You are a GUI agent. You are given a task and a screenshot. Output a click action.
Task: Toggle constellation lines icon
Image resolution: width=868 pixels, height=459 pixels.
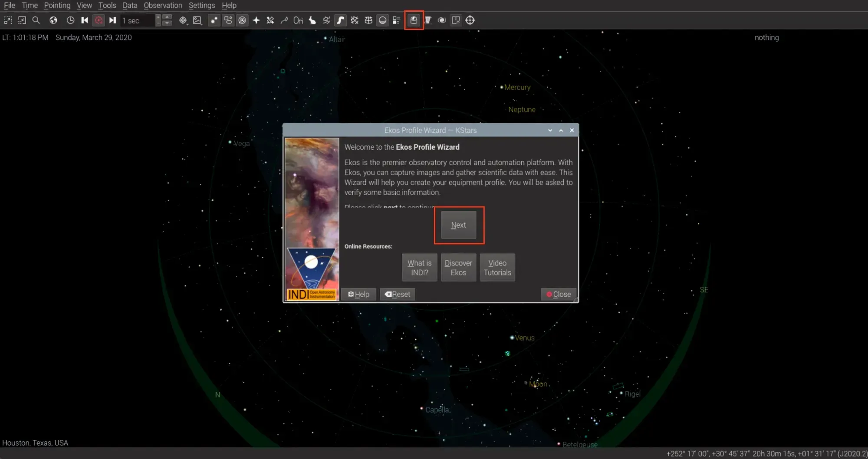284,20
